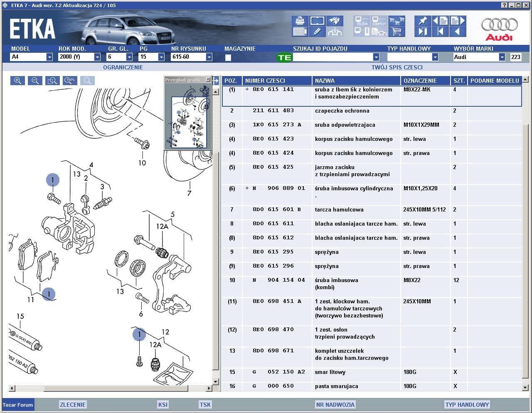Open the TYP HANDLOWY dropdown at top

point(435,57)
